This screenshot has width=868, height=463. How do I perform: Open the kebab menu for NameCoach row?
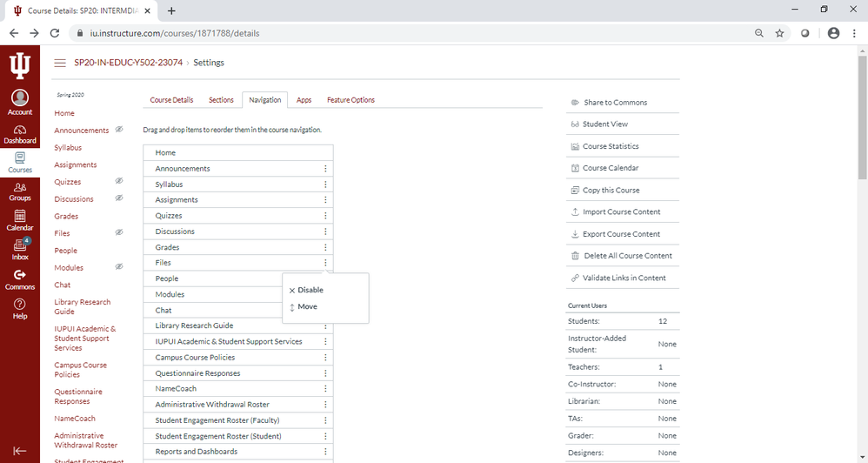point(325,389)
